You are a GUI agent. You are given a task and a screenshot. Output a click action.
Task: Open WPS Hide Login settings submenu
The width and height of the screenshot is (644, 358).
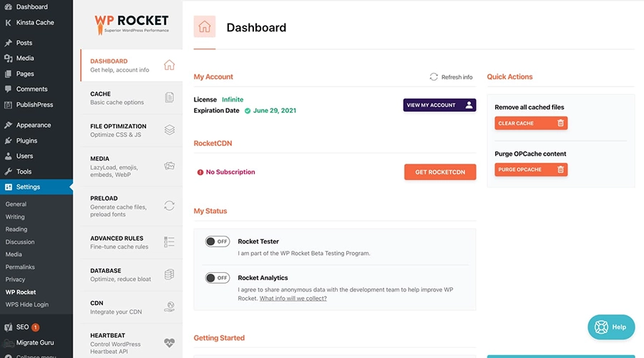point(27,304)
